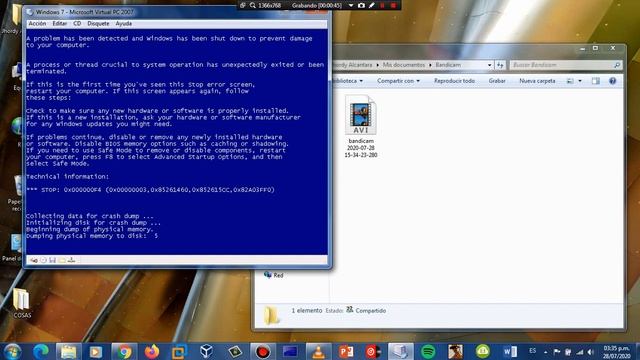The height and width of the screenshot is (360, 640).
Task: Expand the Bandicam recording bar dropdown arrow
Action: coord(351,5)
